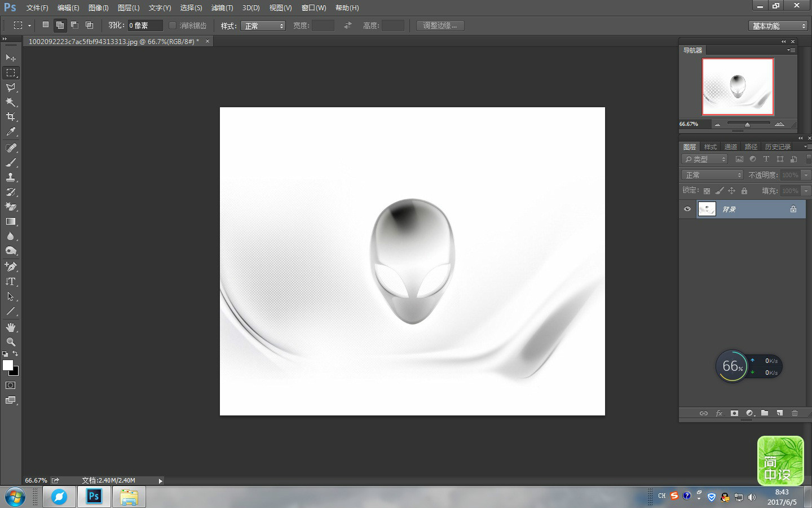Click the 羽化 feather input field
Image resolution: width=812 pixels, height=508 pixels.
point(144,25)
